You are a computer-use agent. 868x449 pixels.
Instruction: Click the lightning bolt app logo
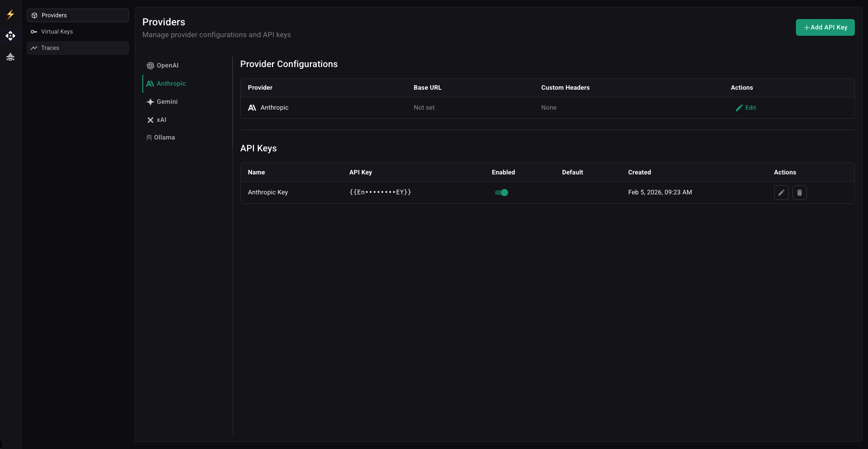tap(10, 14)
